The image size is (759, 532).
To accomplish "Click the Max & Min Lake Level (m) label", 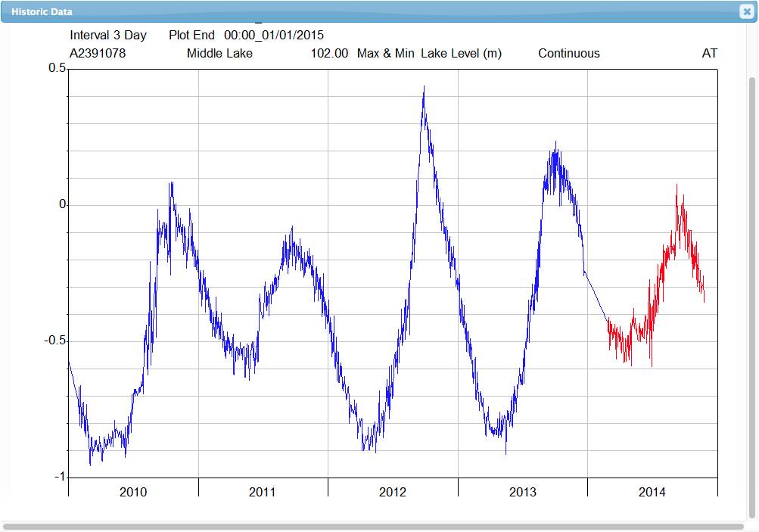I will pos(429,54).
